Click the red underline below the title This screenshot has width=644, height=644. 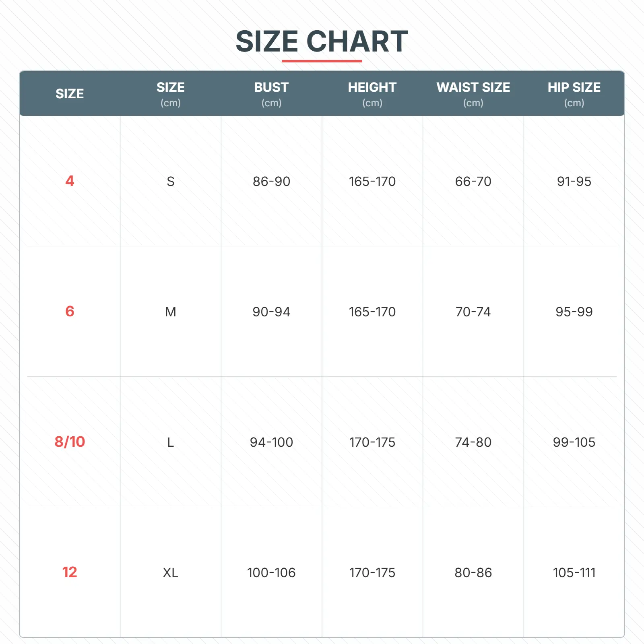(322, 61)
